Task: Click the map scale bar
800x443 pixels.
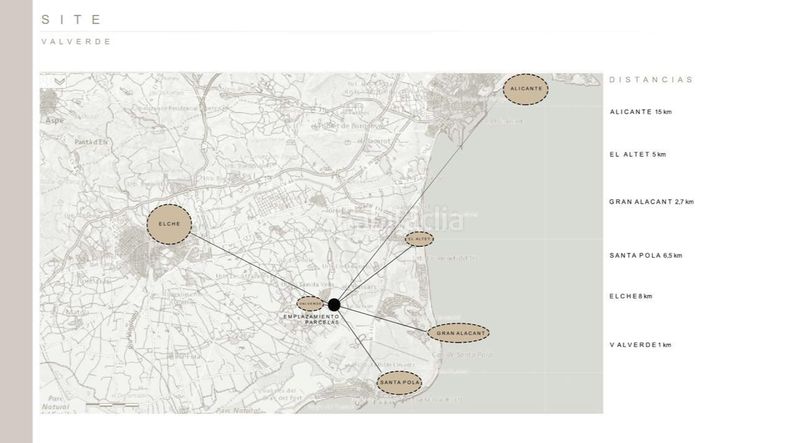Action: (x=112, y=405)
